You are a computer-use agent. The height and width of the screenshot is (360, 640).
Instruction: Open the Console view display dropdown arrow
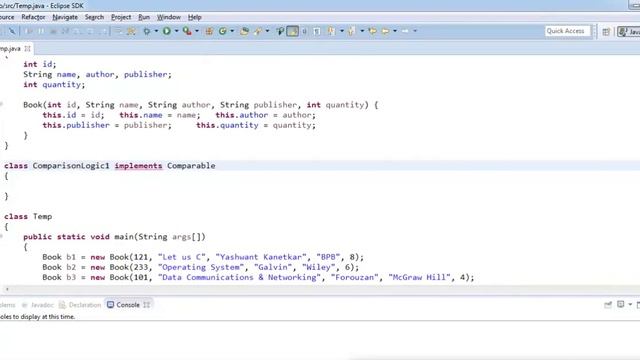pyautogui.click(x=630, y=304)
